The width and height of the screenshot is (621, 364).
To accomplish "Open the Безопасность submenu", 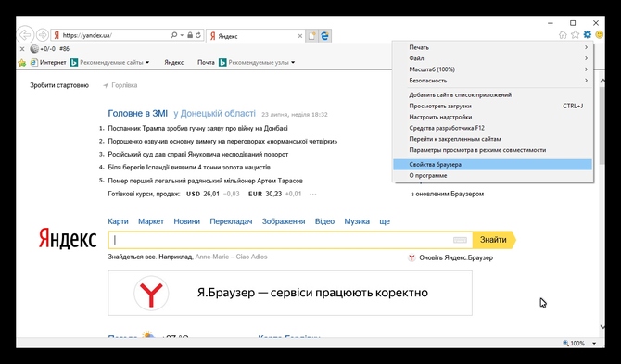I will (493, 81).
